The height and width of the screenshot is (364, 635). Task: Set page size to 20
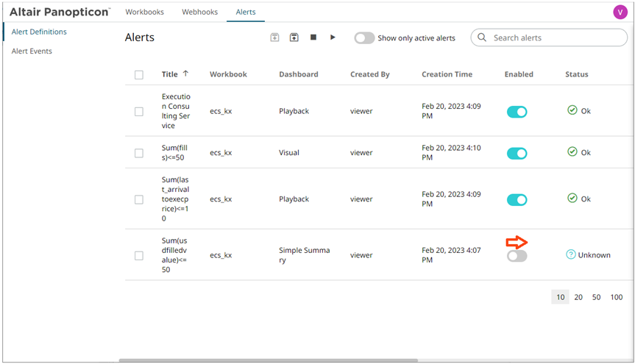(578, 297)
